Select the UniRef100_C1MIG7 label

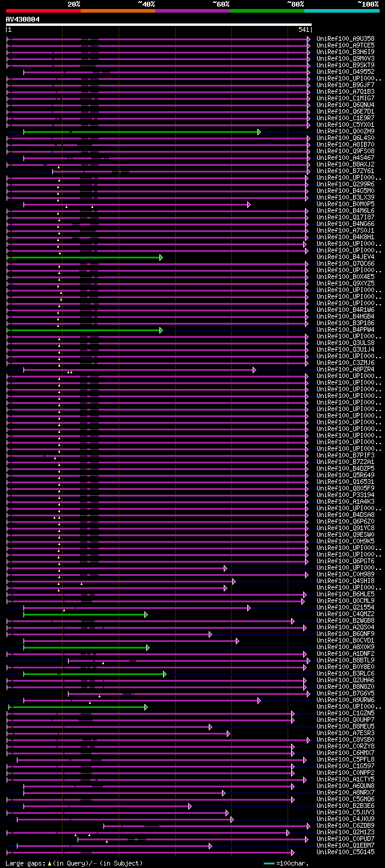345,98
